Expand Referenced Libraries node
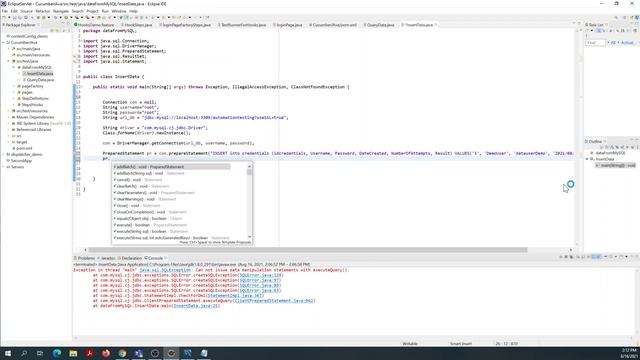 pyautogui.click(x=9, y=129)
